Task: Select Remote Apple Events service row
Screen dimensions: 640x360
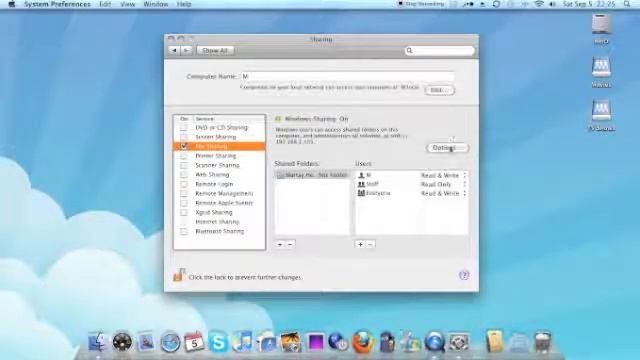Action: [x=219, y=203]
